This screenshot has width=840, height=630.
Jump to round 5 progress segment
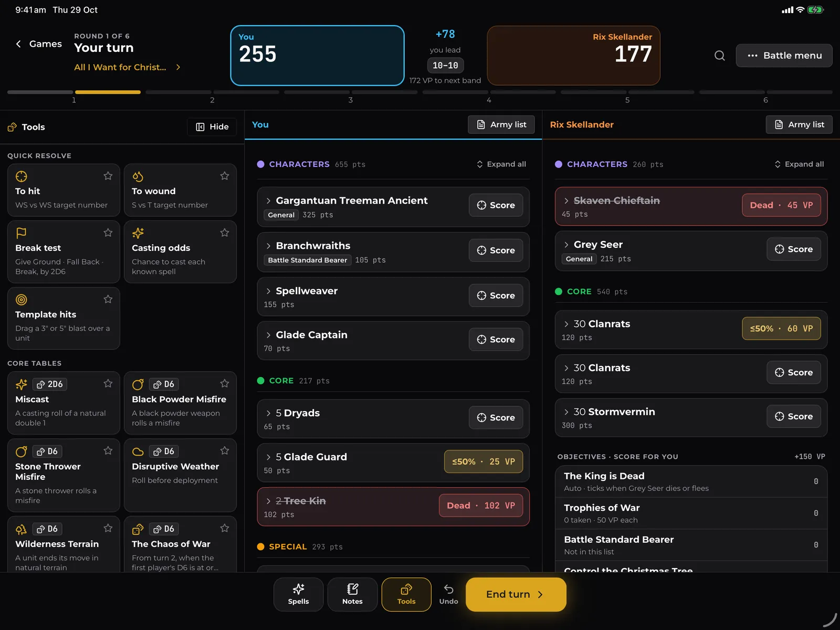627,92
